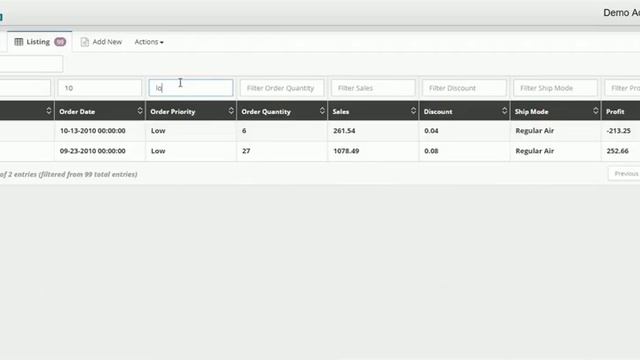Click Regular Air in the 1078.49 row

[535, 151]
